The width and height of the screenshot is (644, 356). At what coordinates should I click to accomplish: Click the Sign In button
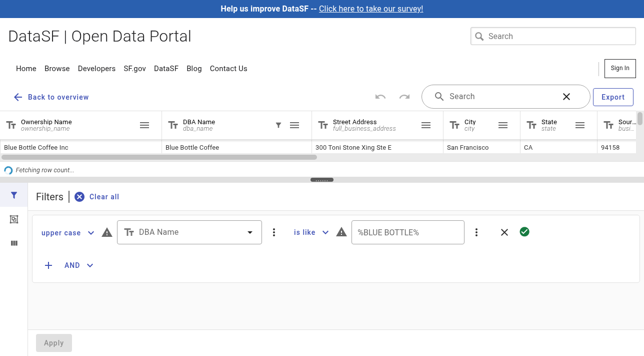click(x=620, y=69)
